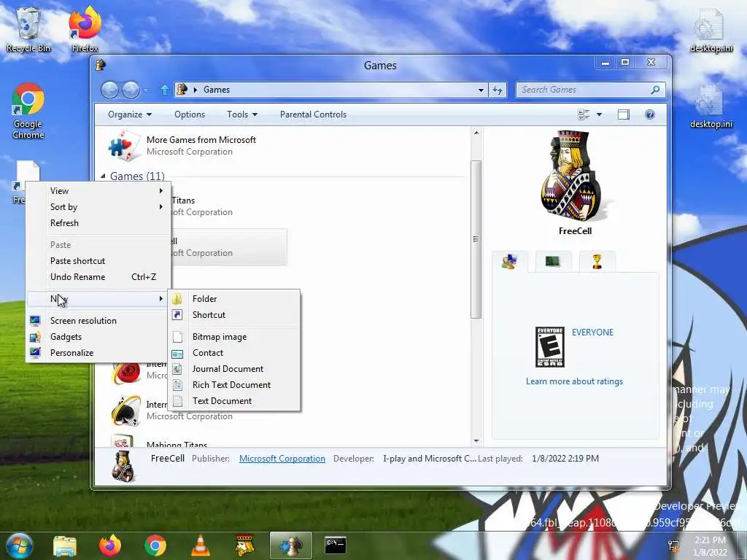
Task: Switch to the performance tab in preview pane
Action: click(x=553, y=262)
